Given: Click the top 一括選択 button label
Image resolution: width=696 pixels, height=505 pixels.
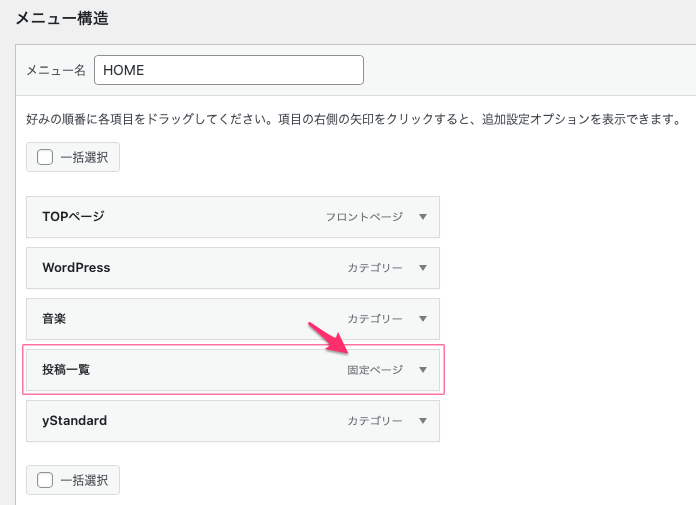Looking at the screenshot, I should point(85,157).
